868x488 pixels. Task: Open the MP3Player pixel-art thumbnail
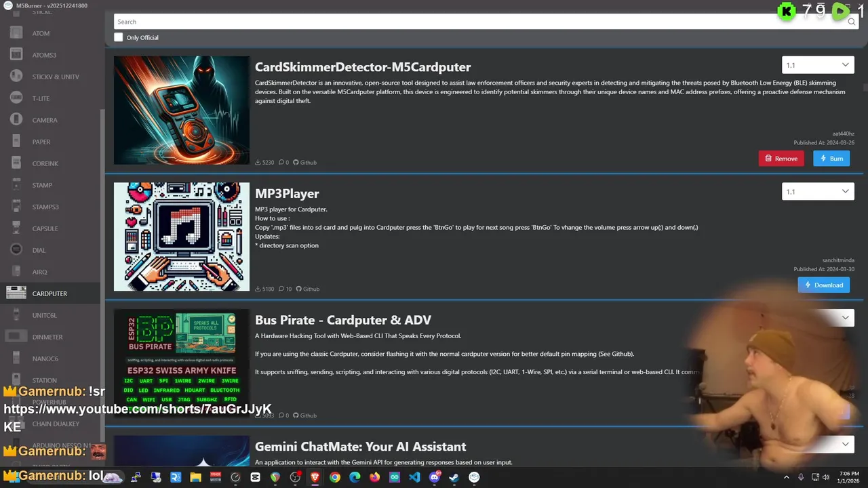click(182, 237)
